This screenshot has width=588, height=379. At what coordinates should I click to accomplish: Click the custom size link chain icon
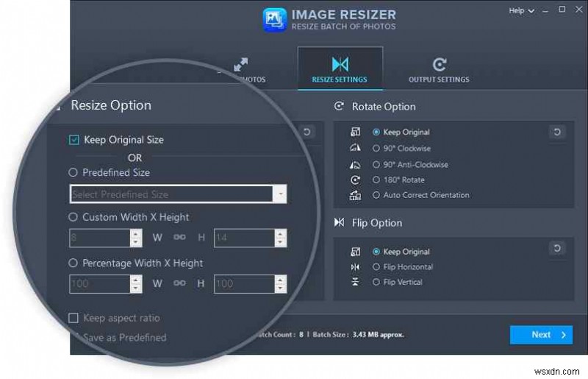(179, 237)
